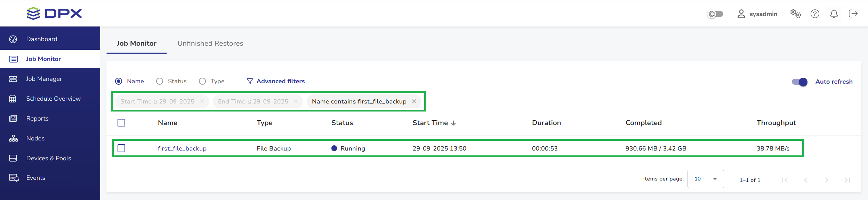Viewport: 868px width, 200px height.
Task: Open Schedule Overview in the sidebar
Action: pyautogui.click(x=53, y=99)
